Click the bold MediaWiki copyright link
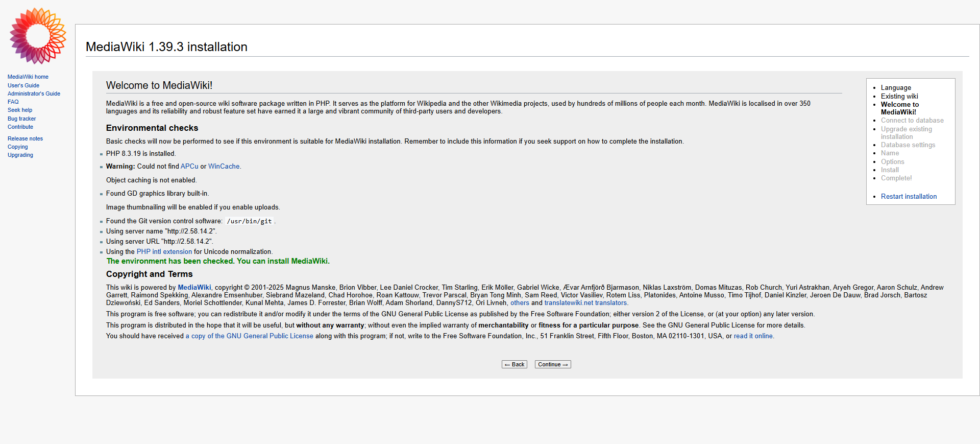 point(194,288)
